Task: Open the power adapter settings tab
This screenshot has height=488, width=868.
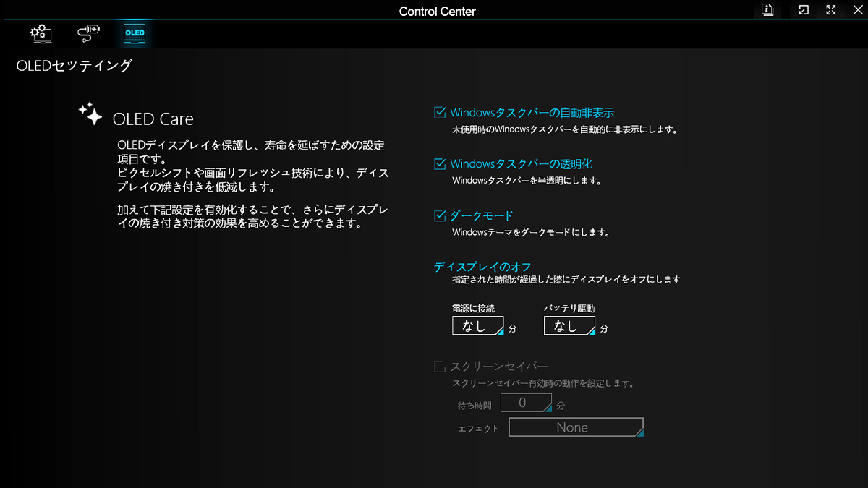Action: [88, 33]
